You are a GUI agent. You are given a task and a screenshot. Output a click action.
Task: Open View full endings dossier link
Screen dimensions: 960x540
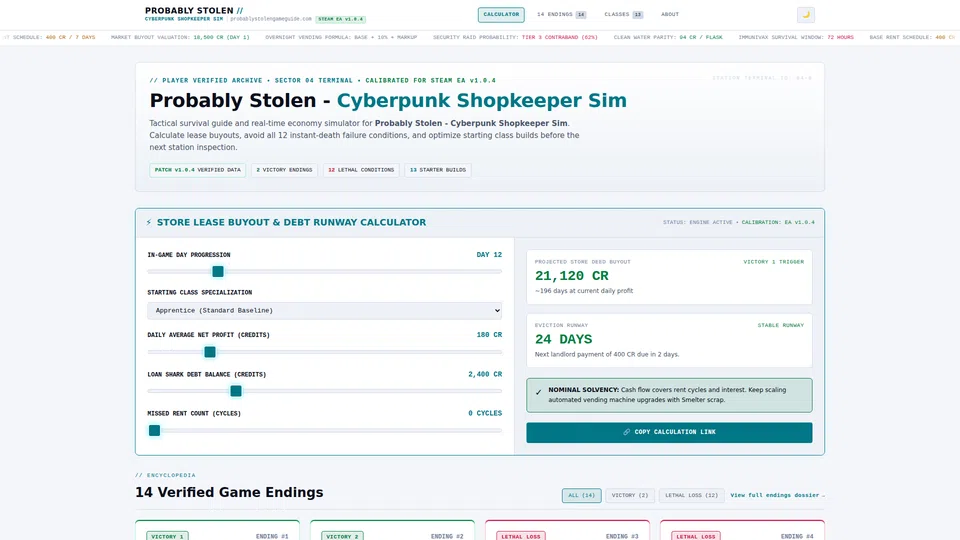click(x=777, y=495)
